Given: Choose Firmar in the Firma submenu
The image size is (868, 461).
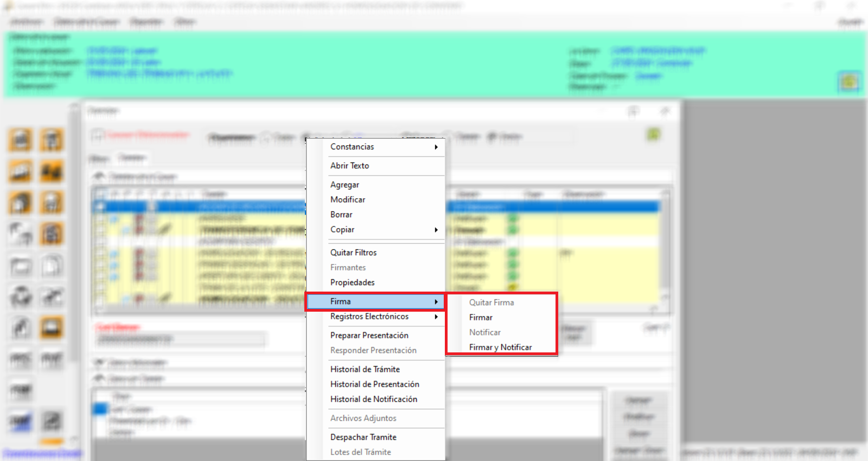Looking at the screenshot, I should tap(481, 317).
